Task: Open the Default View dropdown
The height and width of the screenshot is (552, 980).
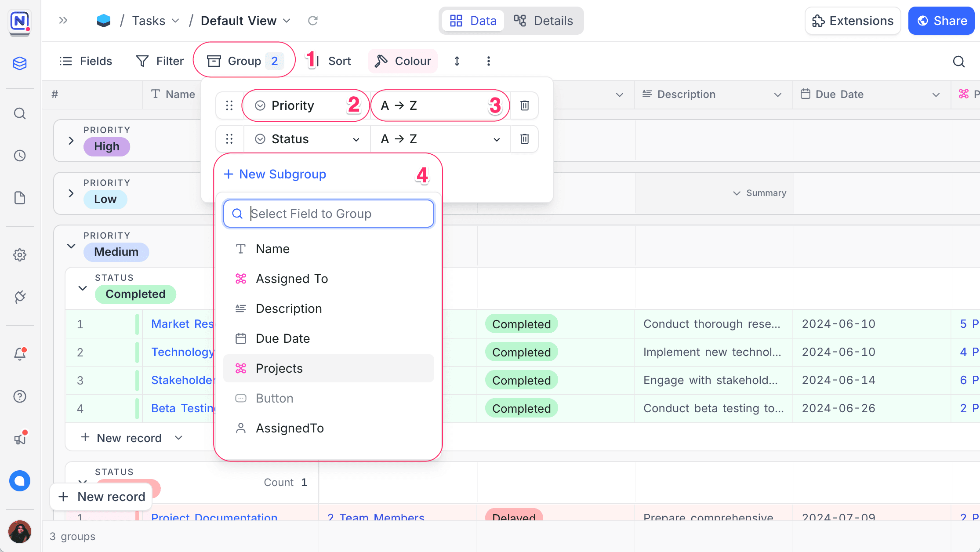Action: [245, 21]
